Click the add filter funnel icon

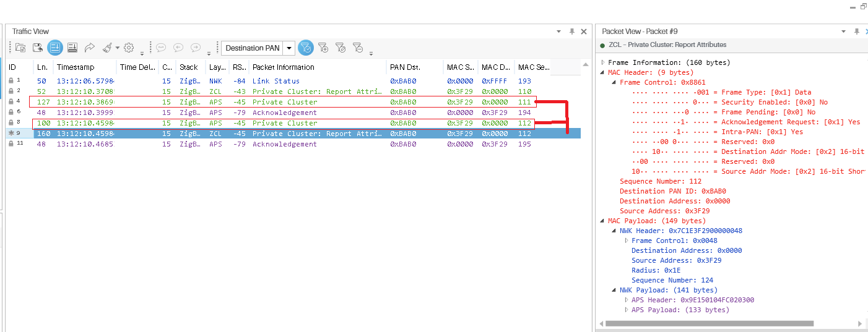[323, 48]
